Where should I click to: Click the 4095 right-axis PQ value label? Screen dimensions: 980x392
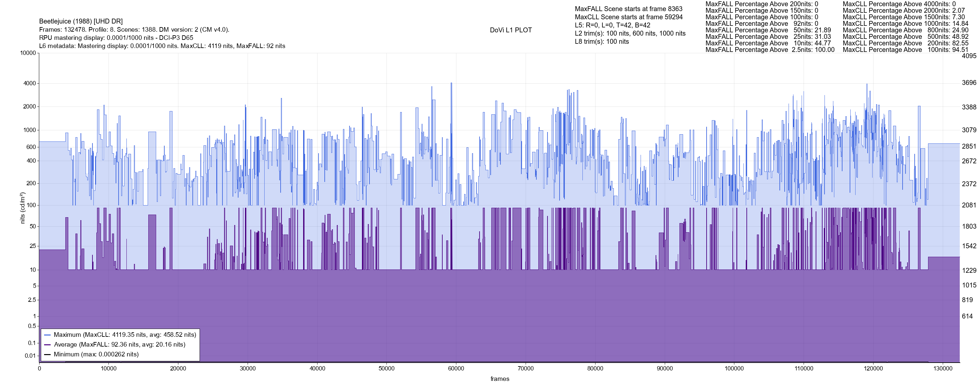click(969, 56)
